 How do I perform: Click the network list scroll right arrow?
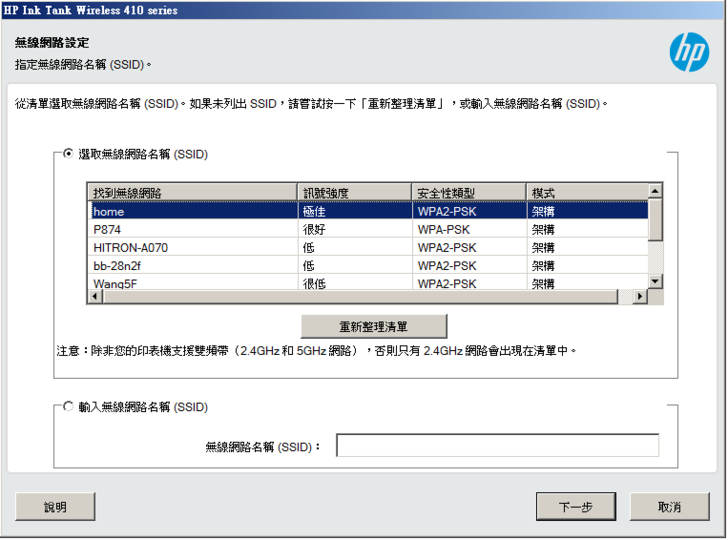(x=640, y=296)
